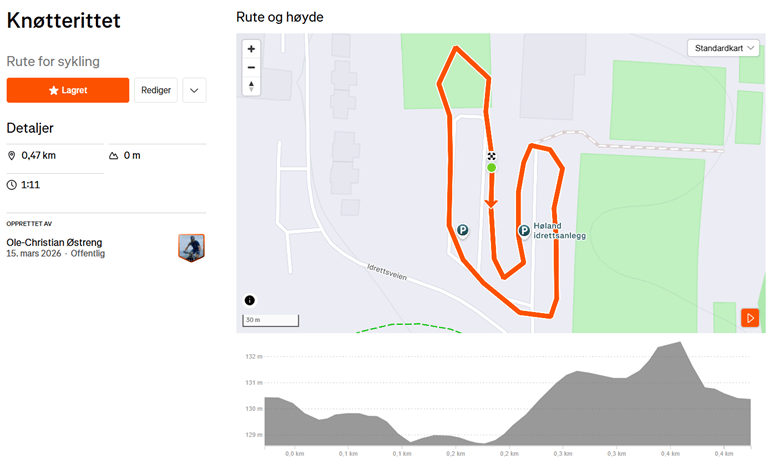The height and width of the screenshot is (463, 779).
Task: Open map attribution info icon
Action: pyautogui.click(x=250, y=300)
